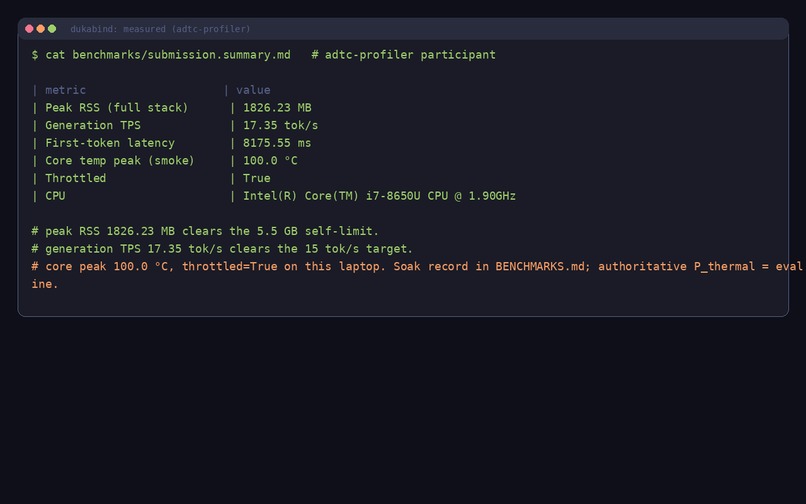Click the orange warning line mentioning BENCHMARKS.md
Screen dimensions: 806x504
(417, 266)
